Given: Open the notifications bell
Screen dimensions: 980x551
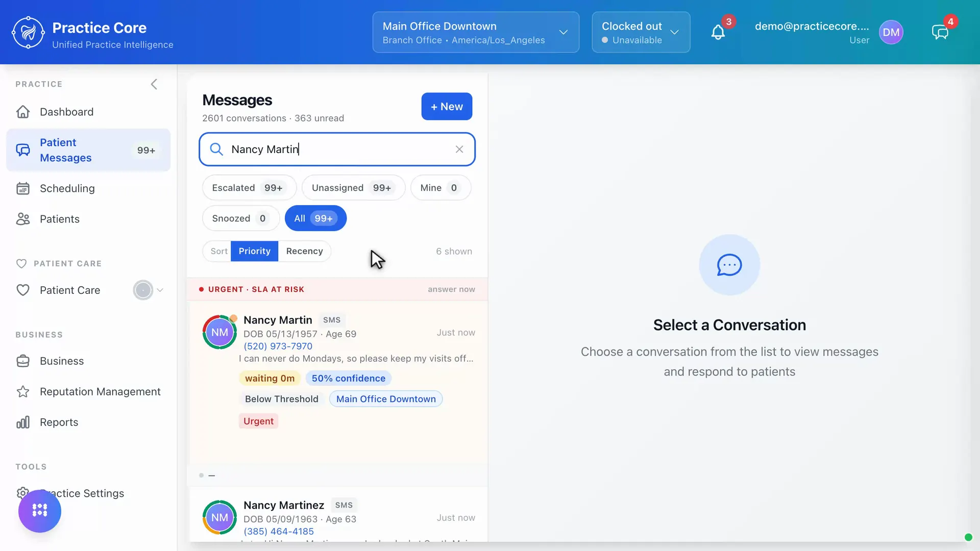Looking at the screenshot, I should coord(718,32).
